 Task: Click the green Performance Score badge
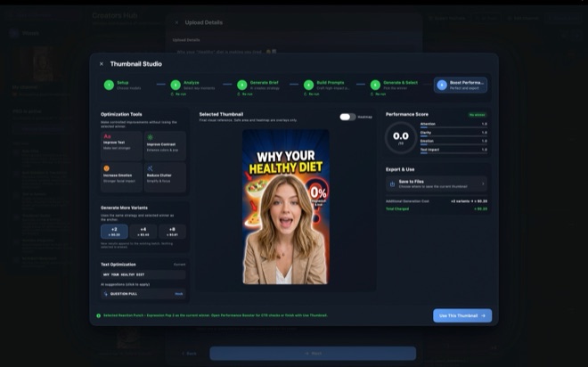pyautogui.click(x=477, y=115)
